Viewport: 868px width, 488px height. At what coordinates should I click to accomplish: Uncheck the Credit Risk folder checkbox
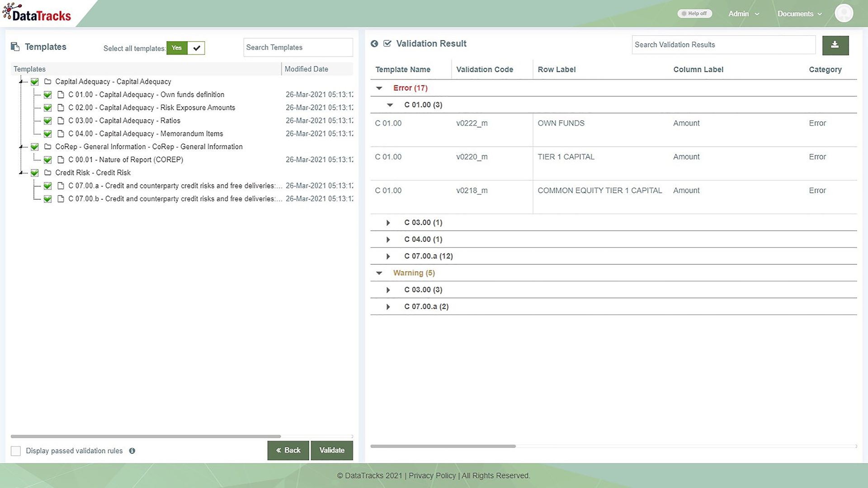click(35, 173)
